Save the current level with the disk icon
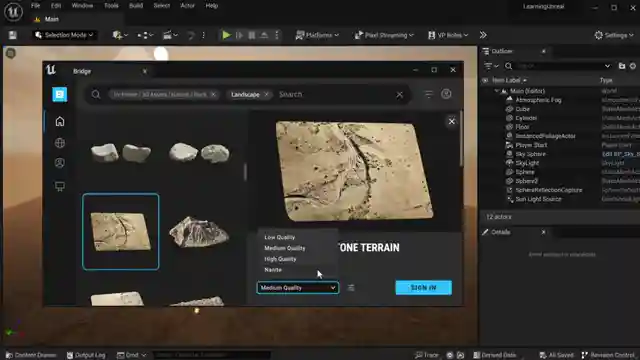Screen dimensions: 640x360 pos(12,35)
